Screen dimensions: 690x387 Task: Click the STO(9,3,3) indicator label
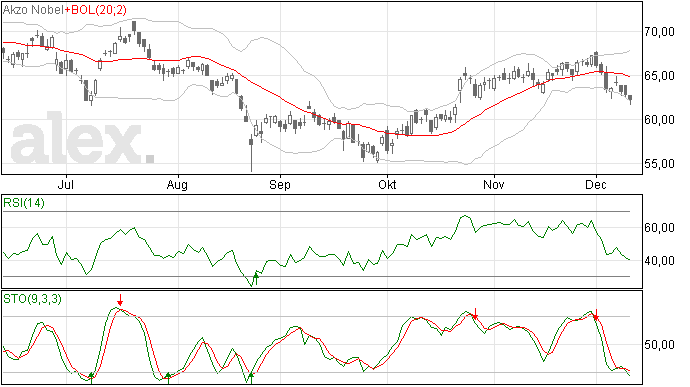[x=32, y=299]
